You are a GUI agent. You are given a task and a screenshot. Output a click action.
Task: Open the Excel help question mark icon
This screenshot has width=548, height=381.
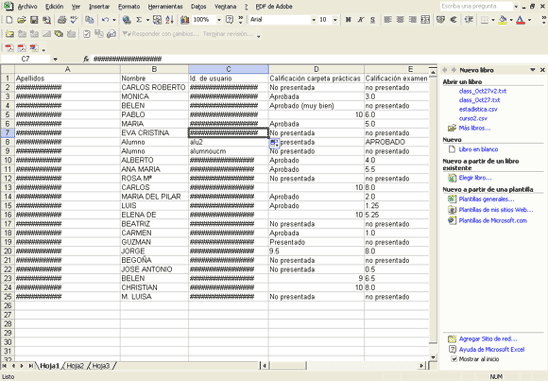click(x=230, y=20)
